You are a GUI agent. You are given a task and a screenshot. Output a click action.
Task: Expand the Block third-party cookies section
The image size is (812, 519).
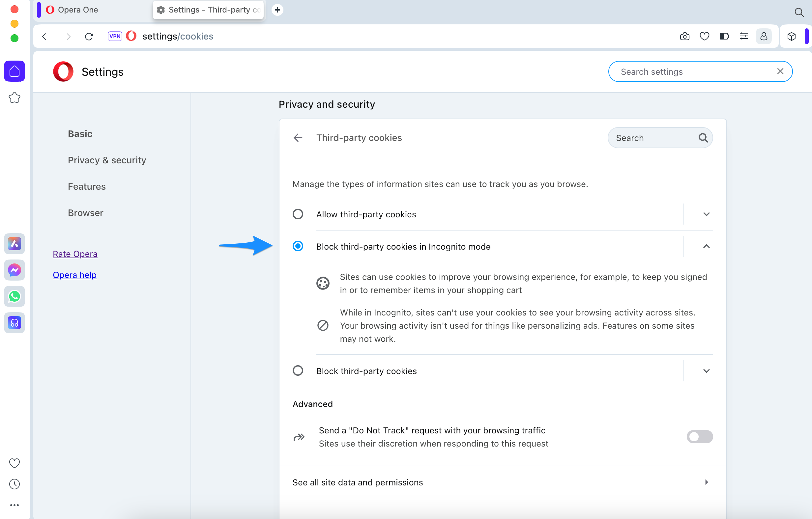pyautogui.click(x=707, y=371)
